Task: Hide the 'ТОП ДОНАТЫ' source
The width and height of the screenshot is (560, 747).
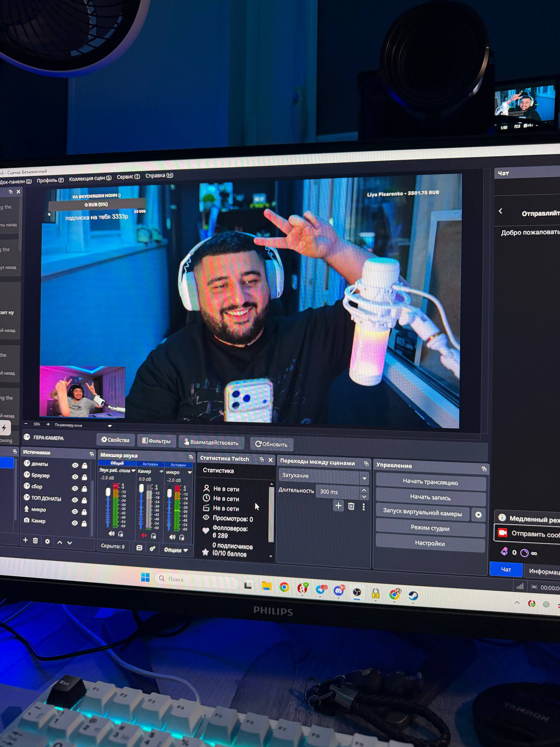Action: pos(75,500)
